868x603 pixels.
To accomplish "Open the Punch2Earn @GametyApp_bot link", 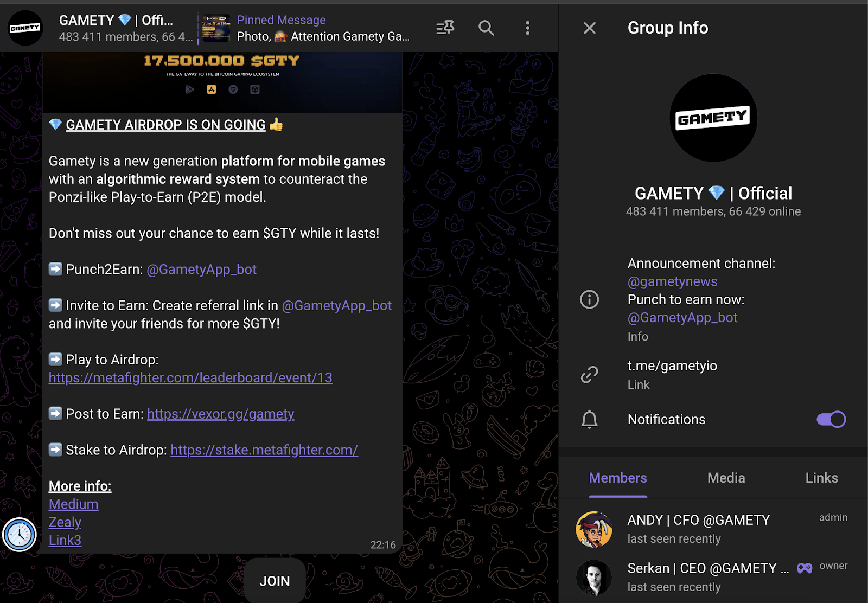I will tap(202, 270).
